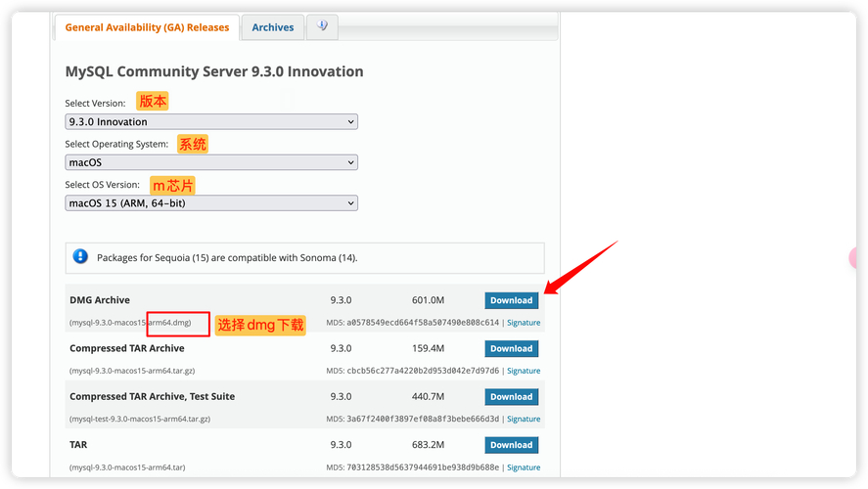Viewport: 868px width, 489px height.
Task: Open the information icon tab beside Archives
Action: tap(322, 26)
